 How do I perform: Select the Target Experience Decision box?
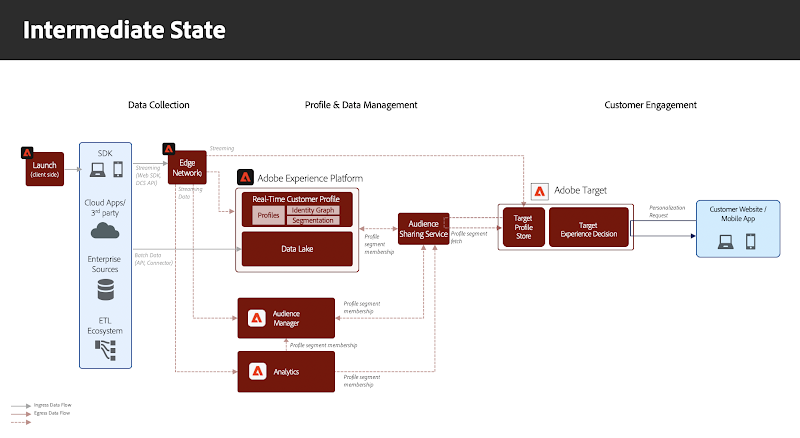coord(588,228)
